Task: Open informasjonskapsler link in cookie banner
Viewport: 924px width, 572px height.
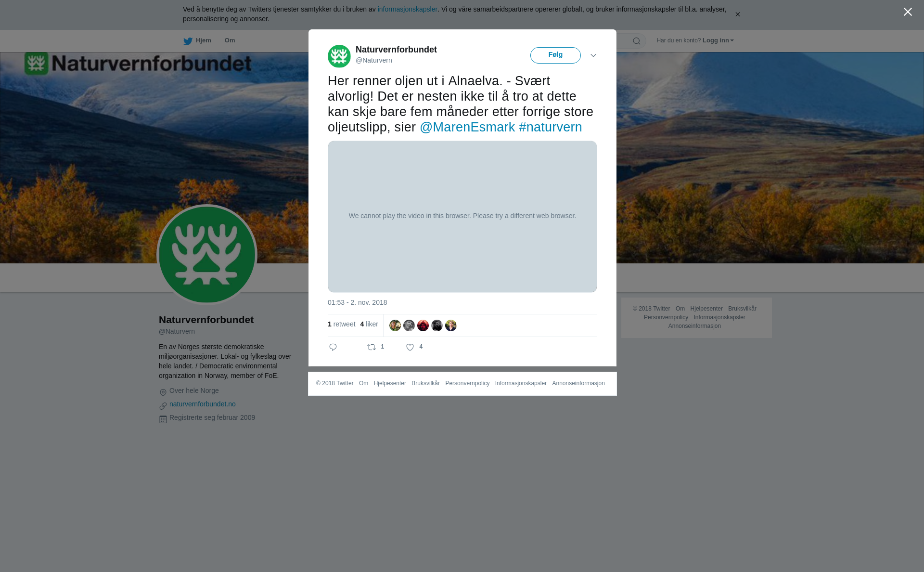Action: point(407,9)
